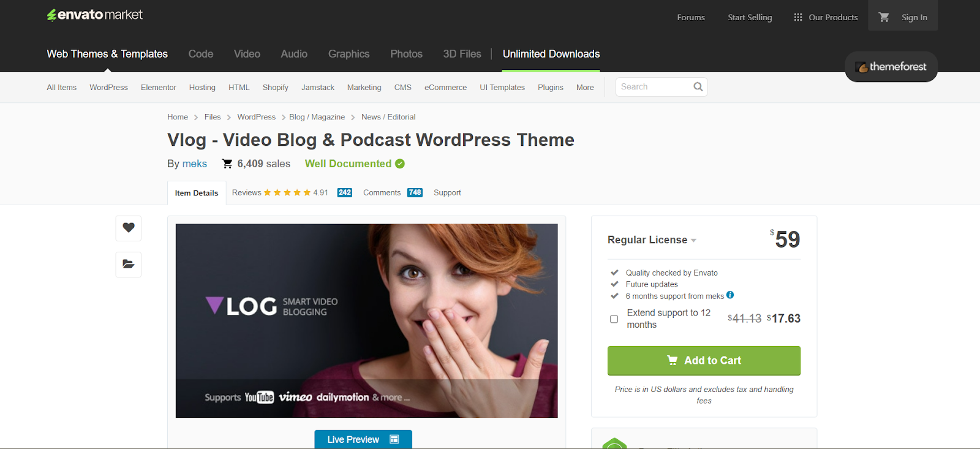Click the Our Products grid icon
This screenshot has width=980, height=449.
click(797, 17)
